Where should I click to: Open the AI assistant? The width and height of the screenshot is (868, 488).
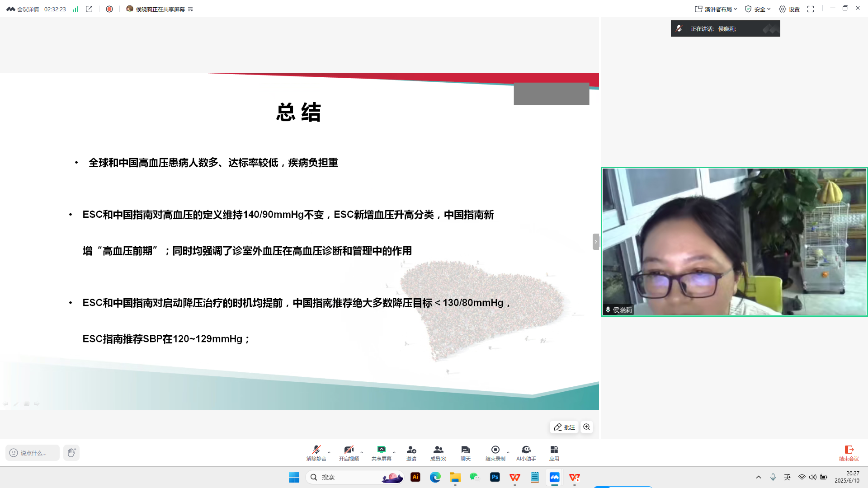coord(526,452)
